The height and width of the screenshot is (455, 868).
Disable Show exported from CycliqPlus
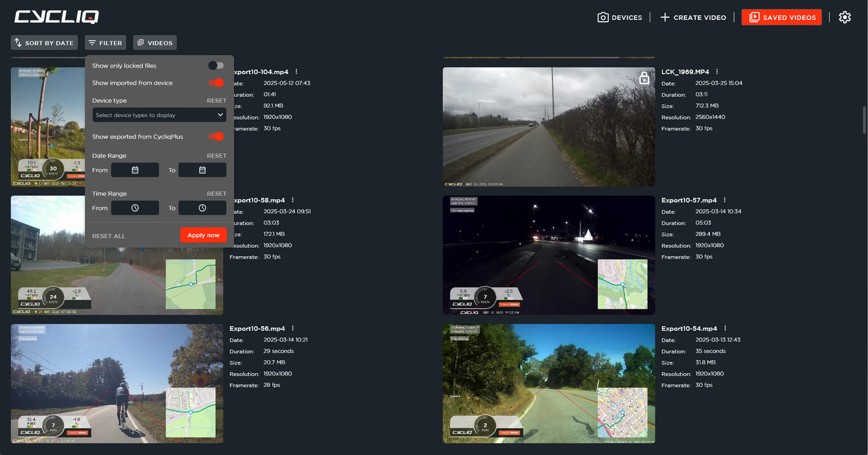pyautogui.click(x=216, y=136)
